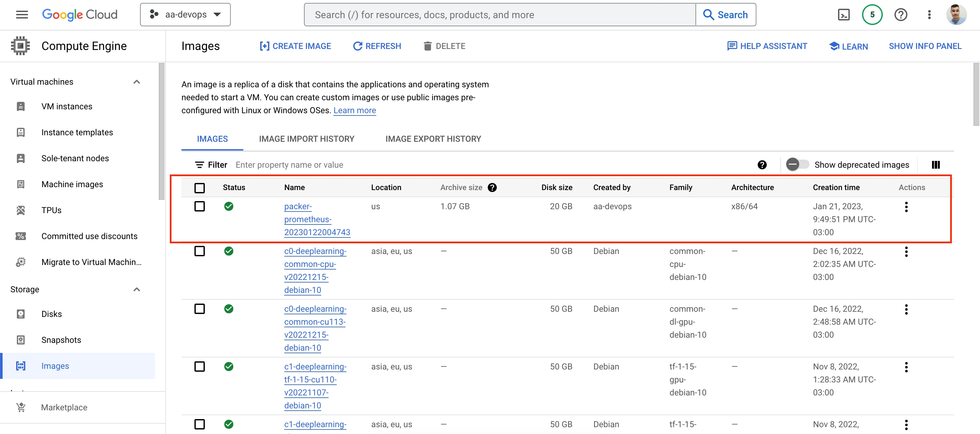Open the main navigation hamburger menu

coord(22,15)
